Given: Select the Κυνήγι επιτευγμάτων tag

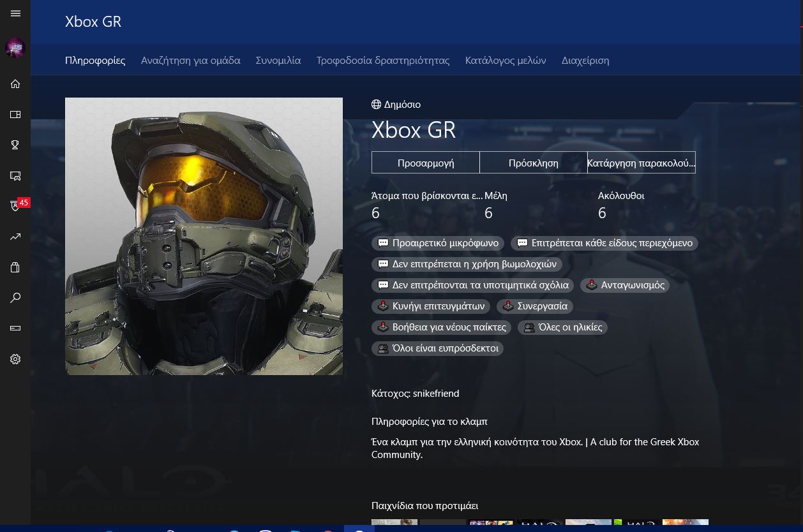Looking at the screenshot, I should click(x=431, y=306).
